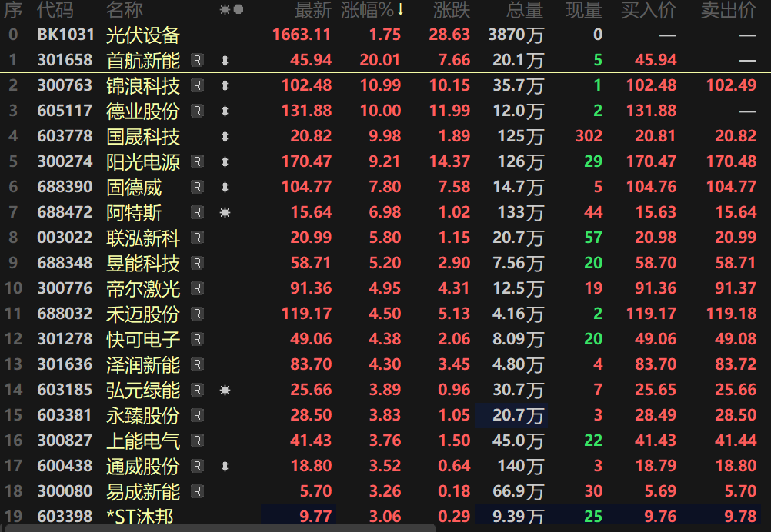Open stock code 605117
This screenshot has width=771, height=532.
click(x=65, y=111)
